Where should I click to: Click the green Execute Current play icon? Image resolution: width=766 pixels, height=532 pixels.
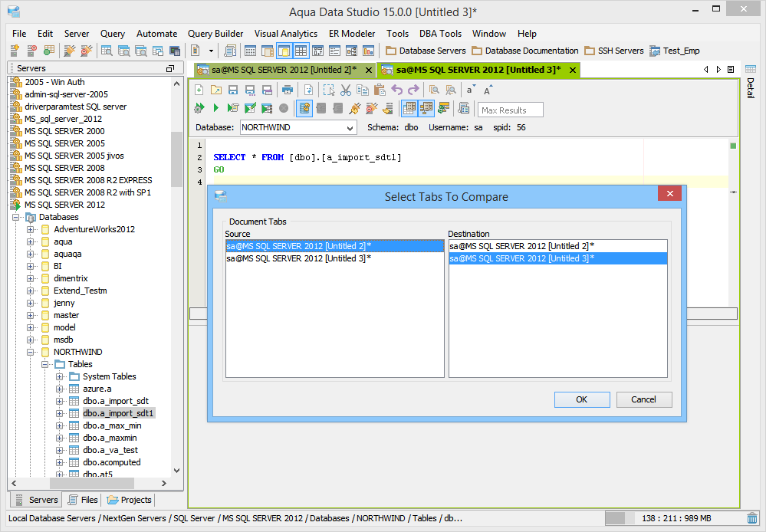[x=216, y=108]
